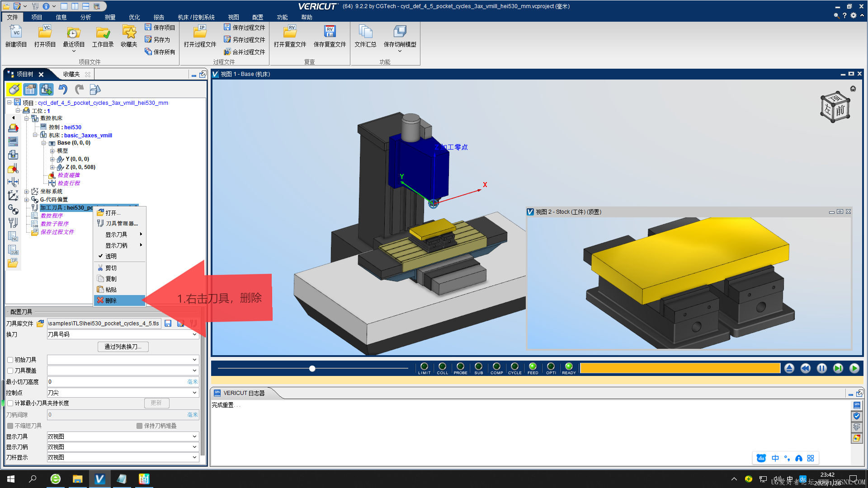Open the 刀杆显示 dropdown
Screen dimensions: 868x488
click(x=123, y=457)
